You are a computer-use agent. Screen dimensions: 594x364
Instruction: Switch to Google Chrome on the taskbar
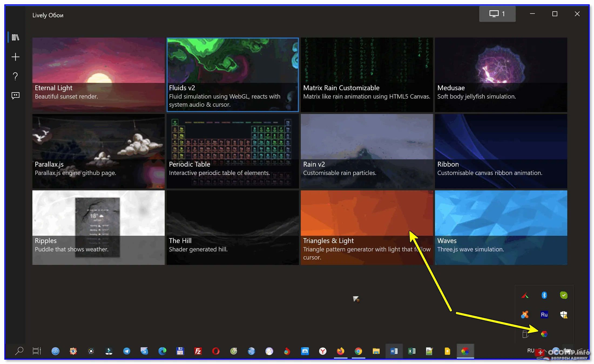pos(358,351)
